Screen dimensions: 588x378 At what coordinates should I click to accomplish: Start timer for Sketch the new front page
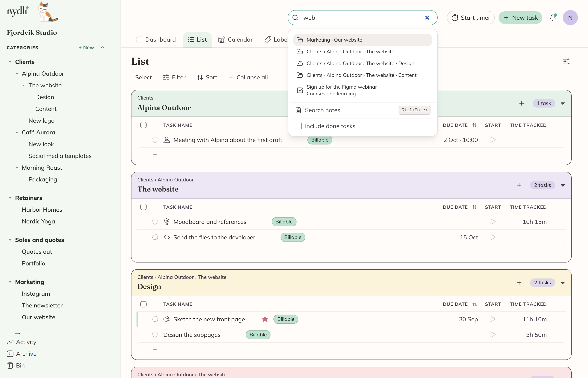point(493,319)
